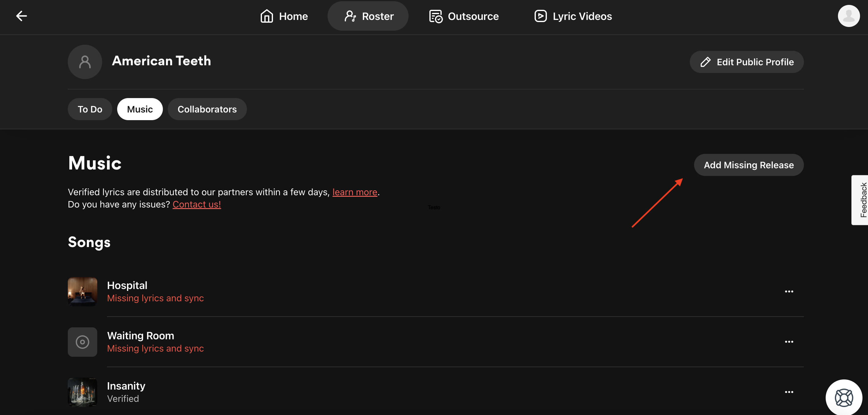Switch to the To Do tab
The width and height of the screenshot is (868, 415).
click(x=90, y=109)
